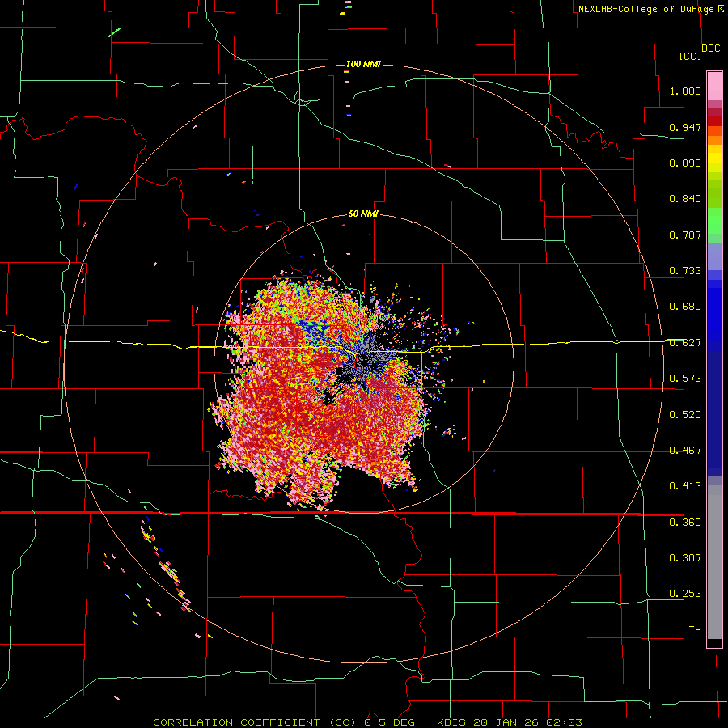The width and height of the screenshot is (728, 728).
Task: Click the pink segment of the color scale
Action: (x=714, y=86)
